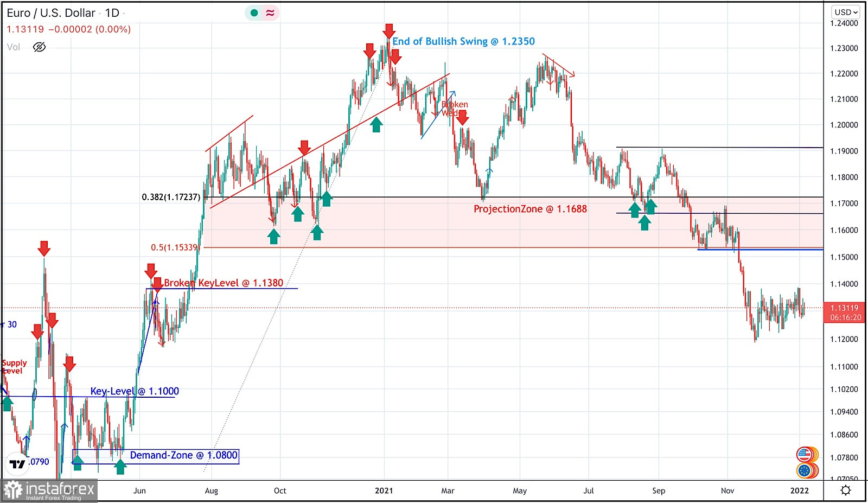This screenshot has height=503, width=868.
Task: Select 'ProjectionZone @ 1.1688' label
Action: 530,209
